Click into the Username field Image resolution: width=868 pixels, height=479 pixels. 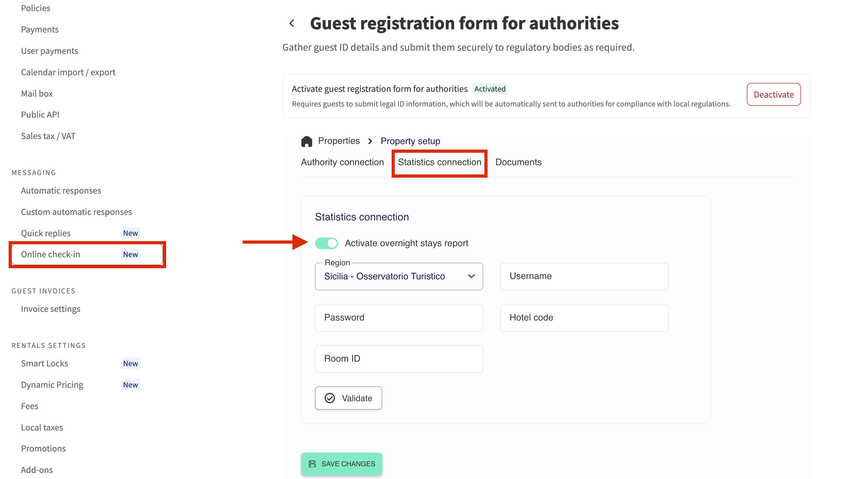[584, 276]
